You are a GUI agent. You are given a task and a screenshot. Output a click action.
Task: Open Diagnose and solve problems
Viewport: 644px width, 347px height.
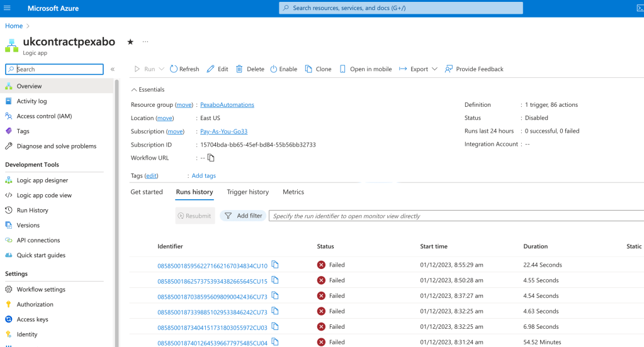56,146
